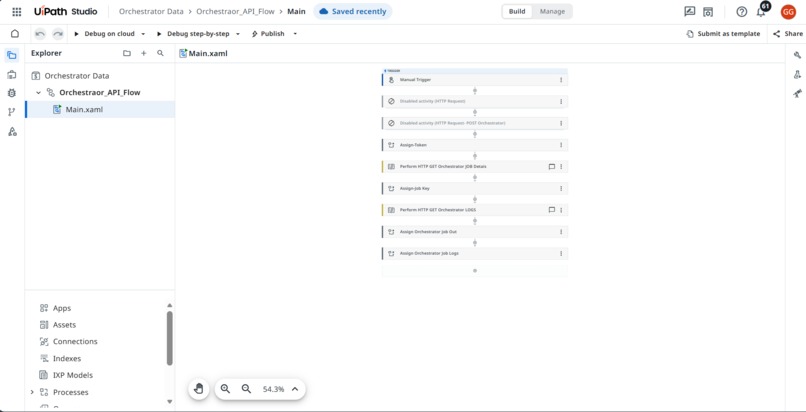Open the clipboard panel icon under Explorer rail icon
Screen dimensions: 806x412
[x=12, y=74]
